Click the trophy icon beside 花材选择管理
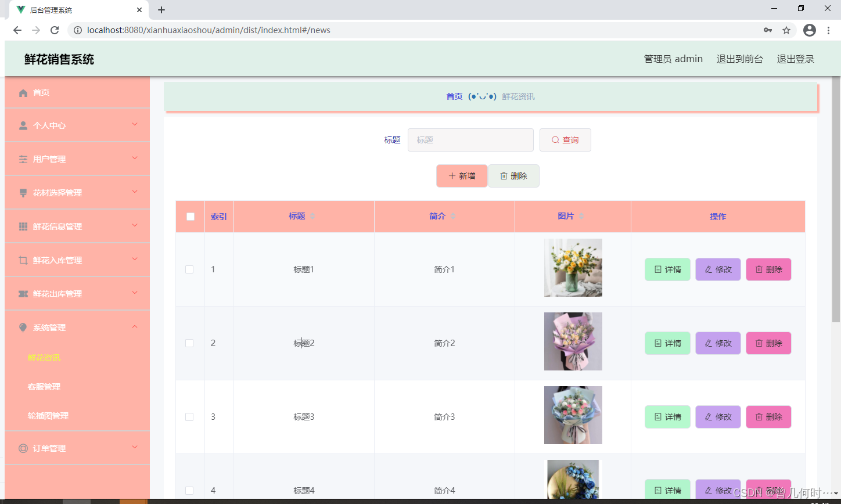The image size is (841, 504). 23,193
